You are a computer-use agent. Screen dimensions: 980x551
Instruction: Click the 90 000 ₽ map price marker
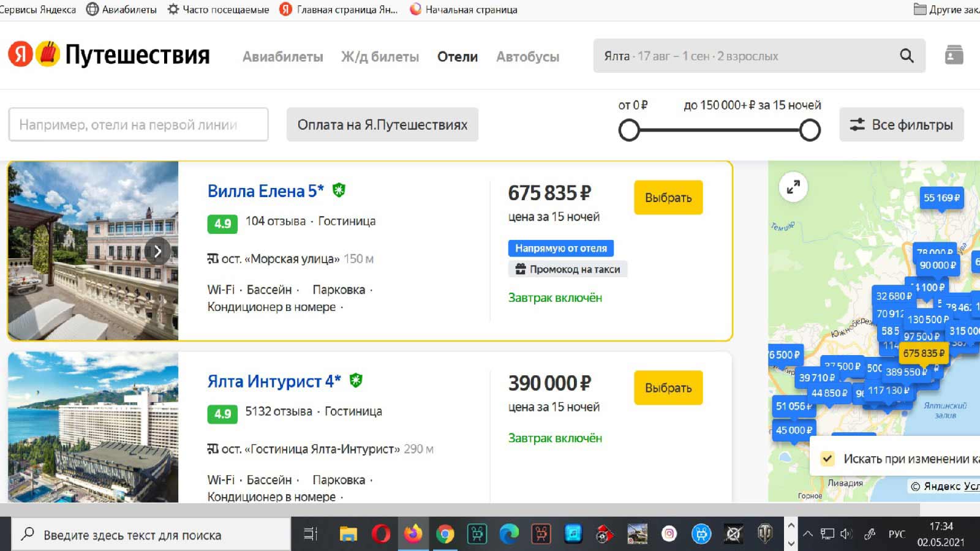(937, 265)
